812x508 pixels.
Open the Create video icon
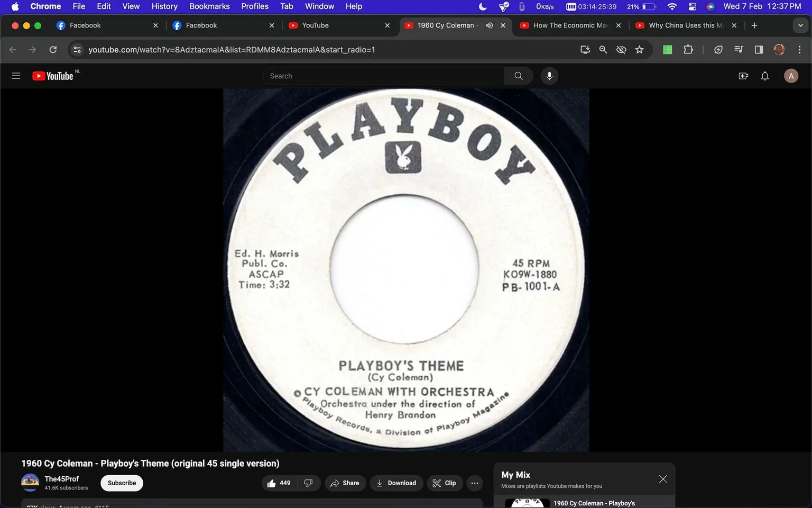pos(743,76)
